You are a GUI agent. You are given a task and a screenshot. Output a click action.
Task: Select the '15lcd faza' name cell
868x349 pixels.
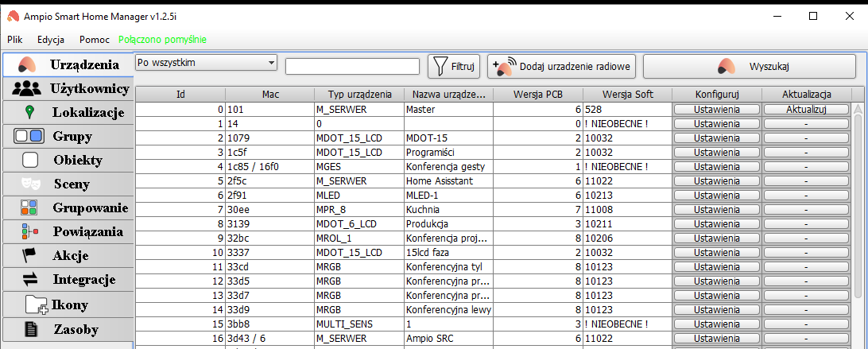[449, 253]
